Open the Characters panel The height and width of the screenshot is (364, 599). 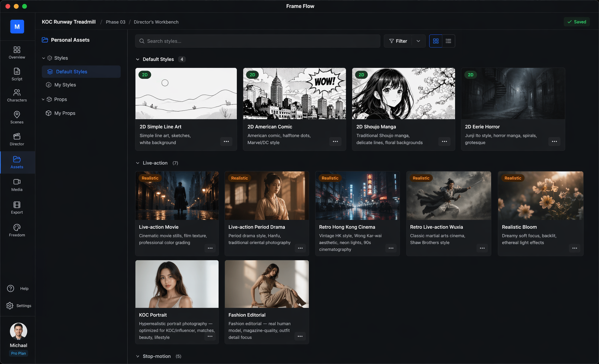click(17, 95)
